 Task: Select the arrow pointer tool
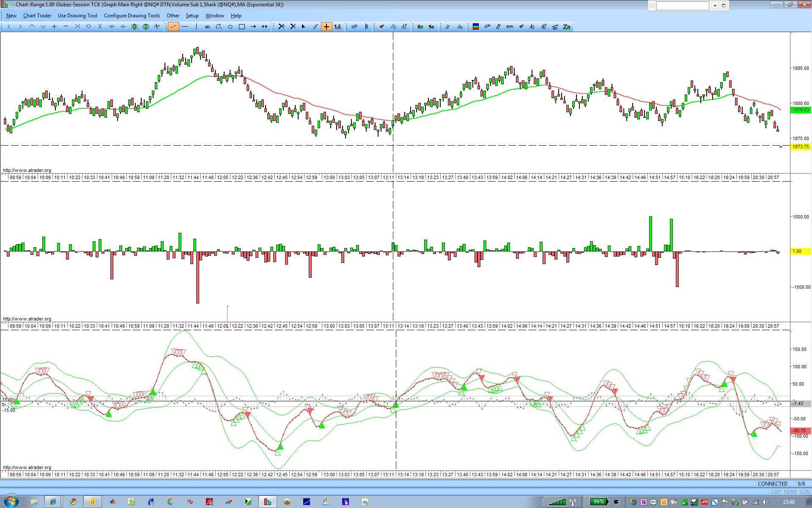click(303, 27)
